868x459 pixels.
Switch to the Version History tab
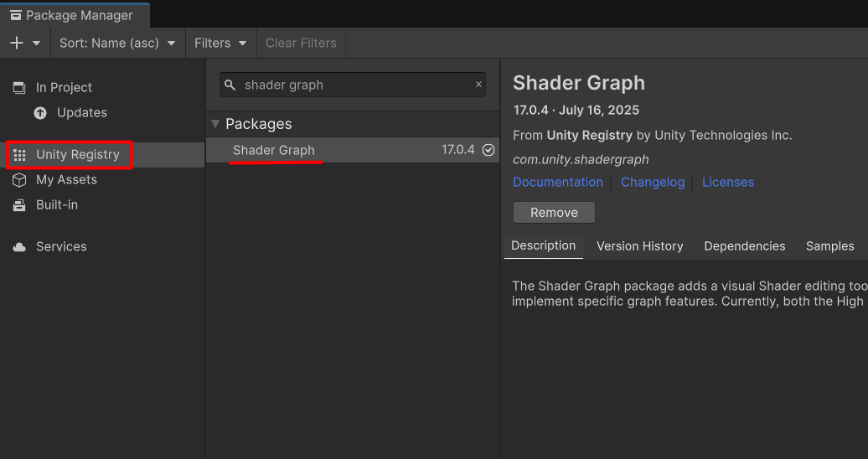640,246
